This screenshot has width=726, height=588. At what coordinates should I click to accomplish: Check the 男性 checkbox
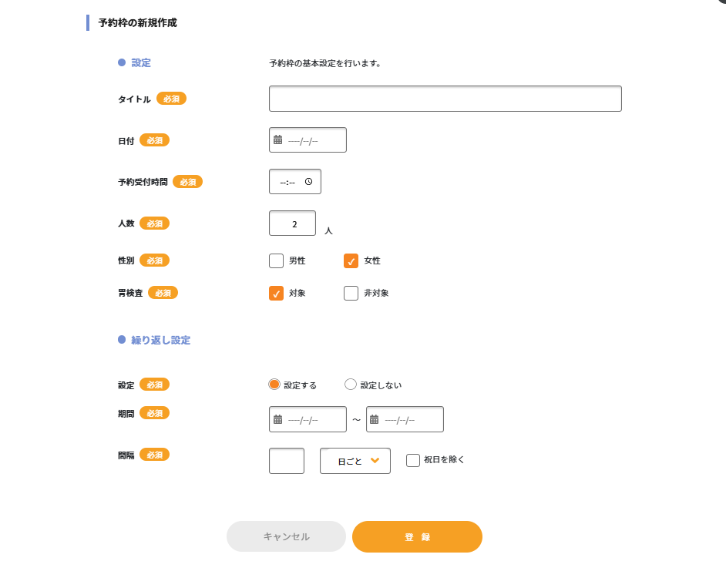pyautogui.click(x=277, y=260)
